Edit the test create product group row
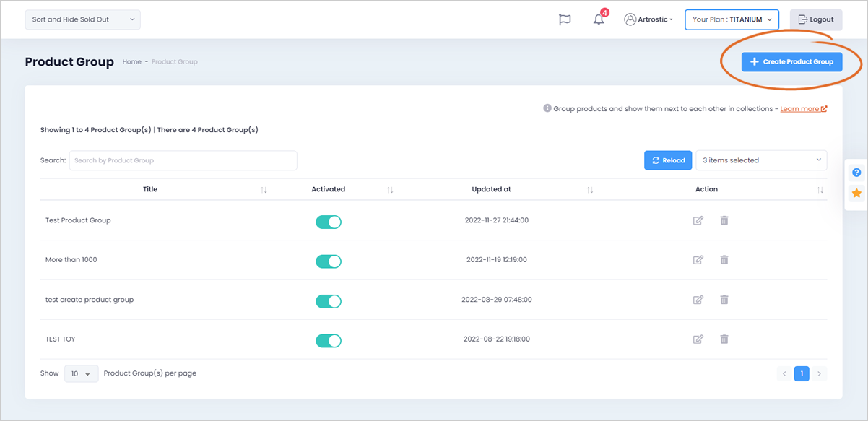The image size is (868, 421). pyautogui.click(x=698, y=300)
